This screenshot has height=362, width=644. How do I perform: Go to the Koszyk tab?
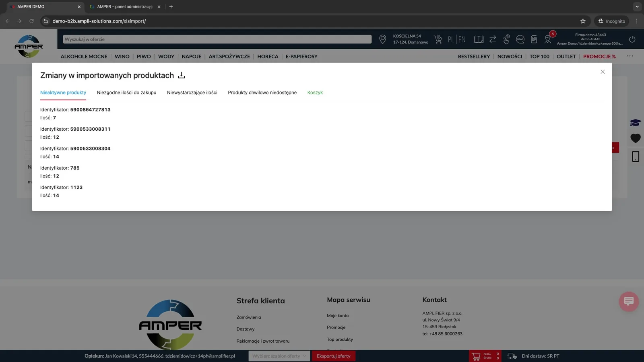(x=315, y=93)
